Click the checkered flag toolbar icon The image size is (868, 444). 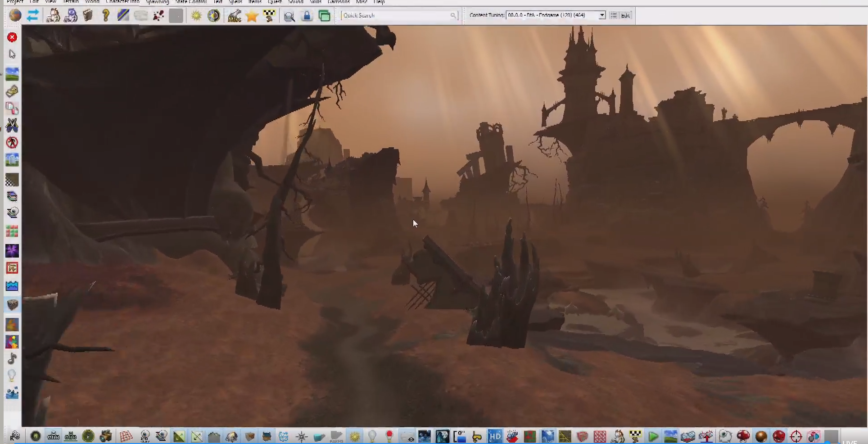pos(269,16)
